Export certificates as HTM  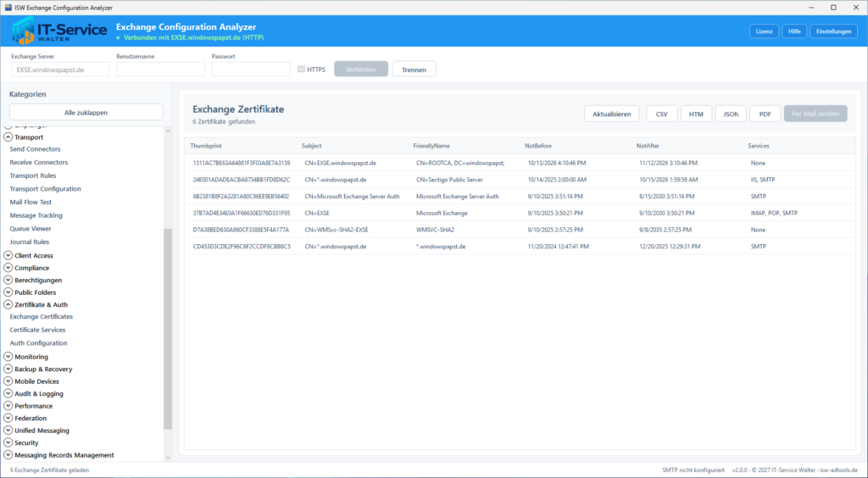697,114
